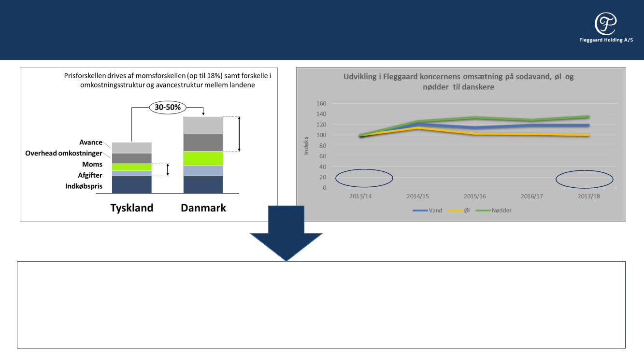This screenshot has width=644, height=362.
Task: Select the '160' y-axis value
Action: coord(322,103)
